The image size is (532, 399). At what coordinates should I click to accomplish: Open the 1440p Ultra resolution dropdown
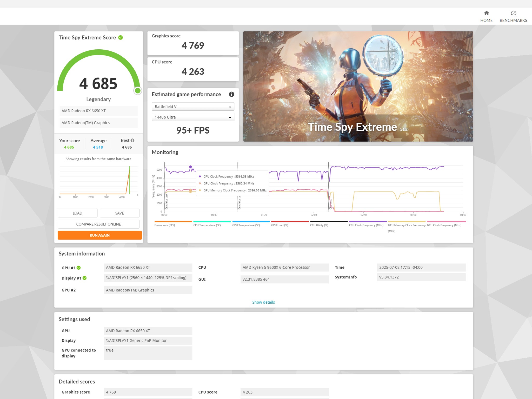193,117
